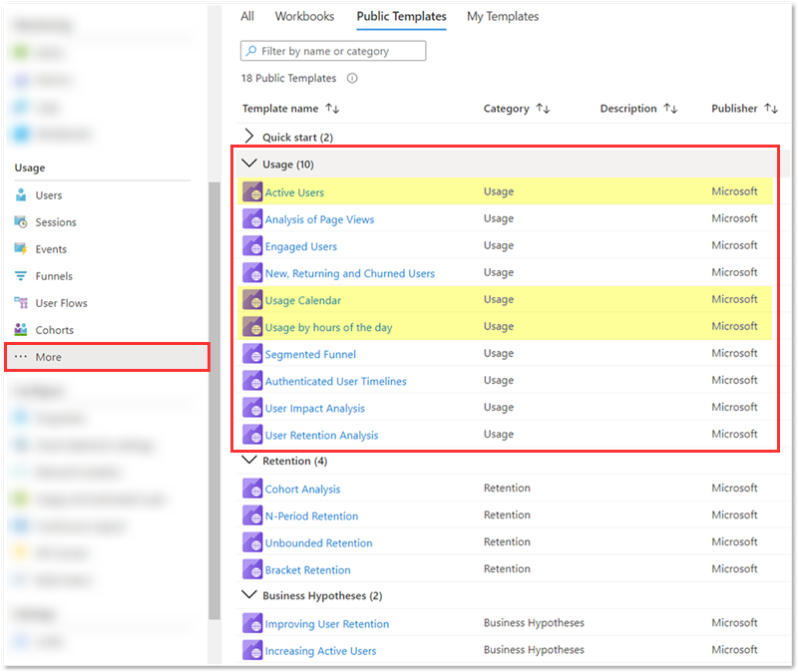This screenshot has width=798, height=672.
Task: Open the User Flows icon in sidebar
Action: point(21,303)
